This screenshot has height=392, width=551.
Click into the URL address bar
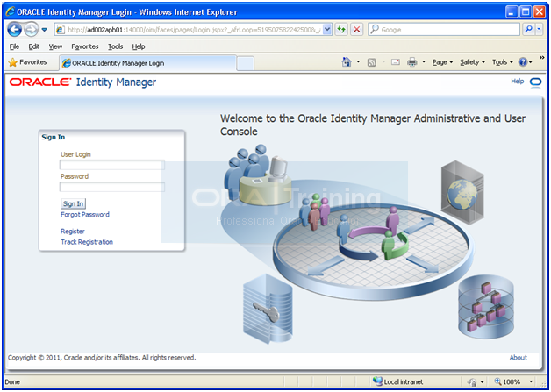click(x=188, y=30)
